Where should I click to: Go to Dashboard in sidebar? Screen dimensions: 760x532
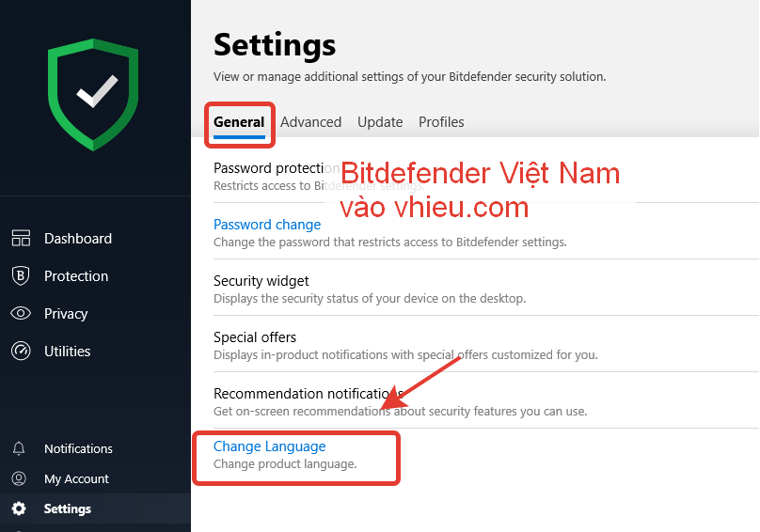pos(78,239)
